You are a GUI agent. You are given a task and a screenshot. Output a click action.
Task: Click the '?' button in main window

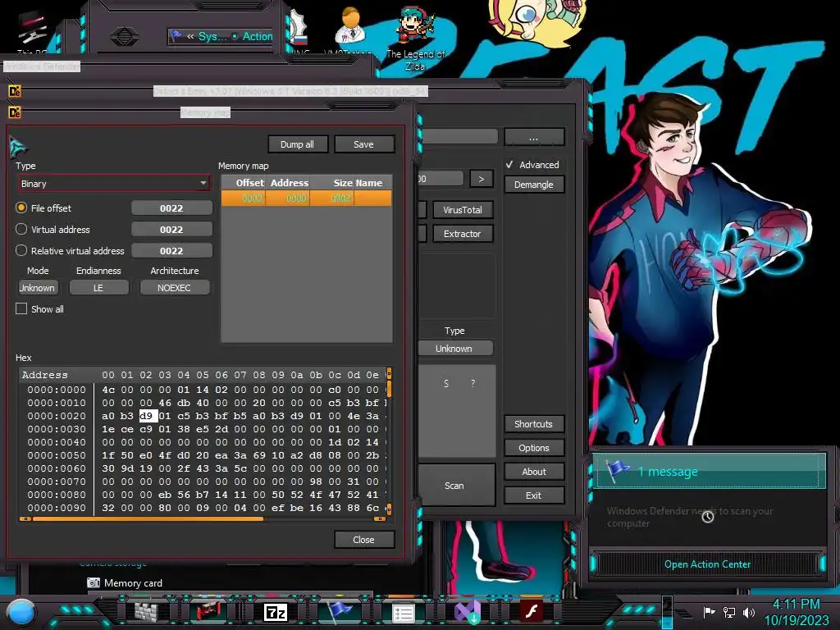tap(472, 383)
